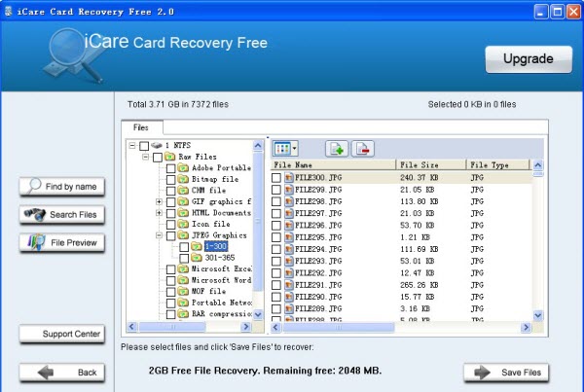Screen dimensions: 584x392
Task: Click the folder icon of Icon file
Action: coord(183,224)
